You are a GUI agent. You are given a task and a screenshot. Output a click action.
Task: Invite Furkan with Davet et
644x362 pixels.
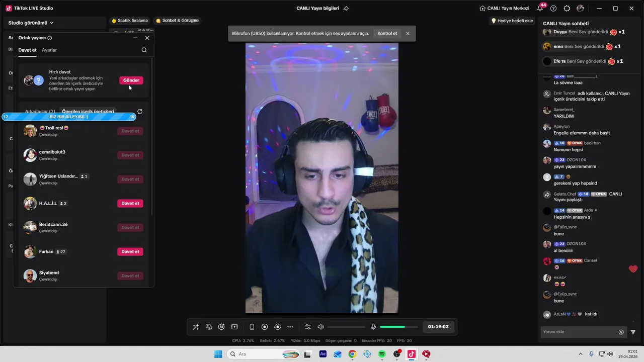pos(130,252)
